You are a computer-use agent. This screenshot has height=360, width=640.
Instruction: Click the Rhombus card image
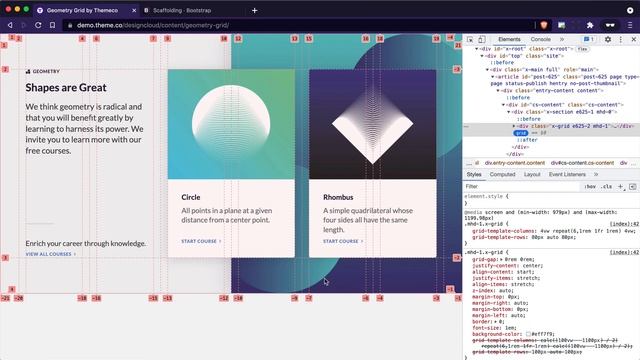pyautogui.click(x=373, y=124)
